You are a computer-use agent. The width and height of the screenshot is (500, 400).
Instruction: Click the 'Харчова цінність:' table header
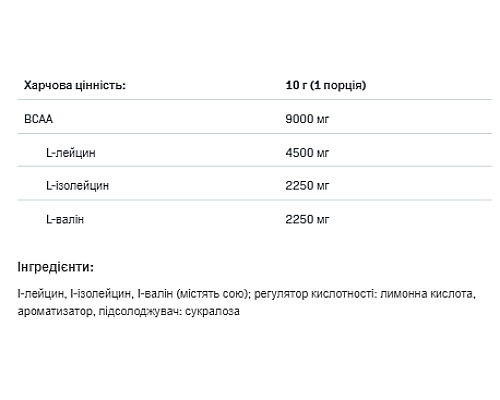click(x=75, y=85)
